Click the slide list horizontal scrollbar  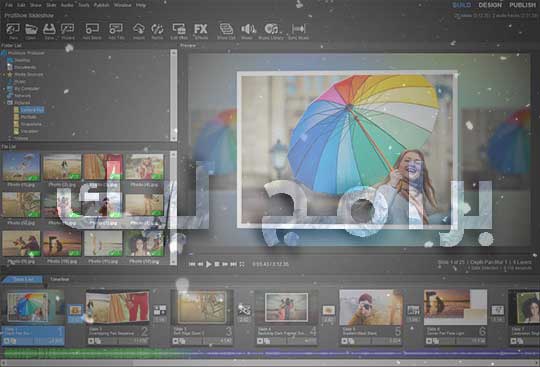click(x=270, y=363)
